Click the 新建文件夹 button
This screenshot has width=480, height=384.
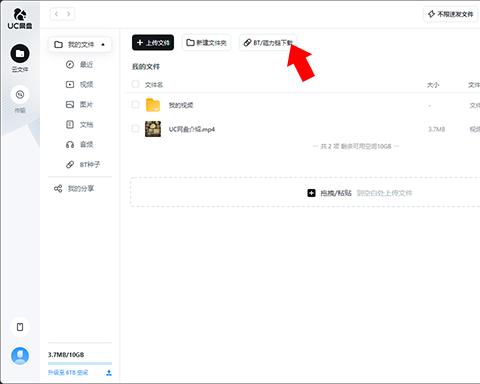point(206,43)
